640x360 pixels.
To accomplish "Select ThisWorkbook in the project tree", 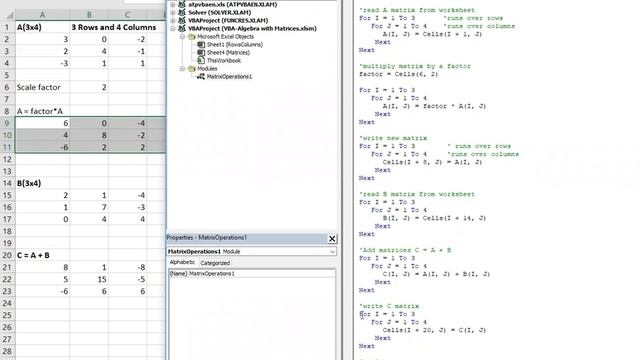I will (x=224, y=60).
